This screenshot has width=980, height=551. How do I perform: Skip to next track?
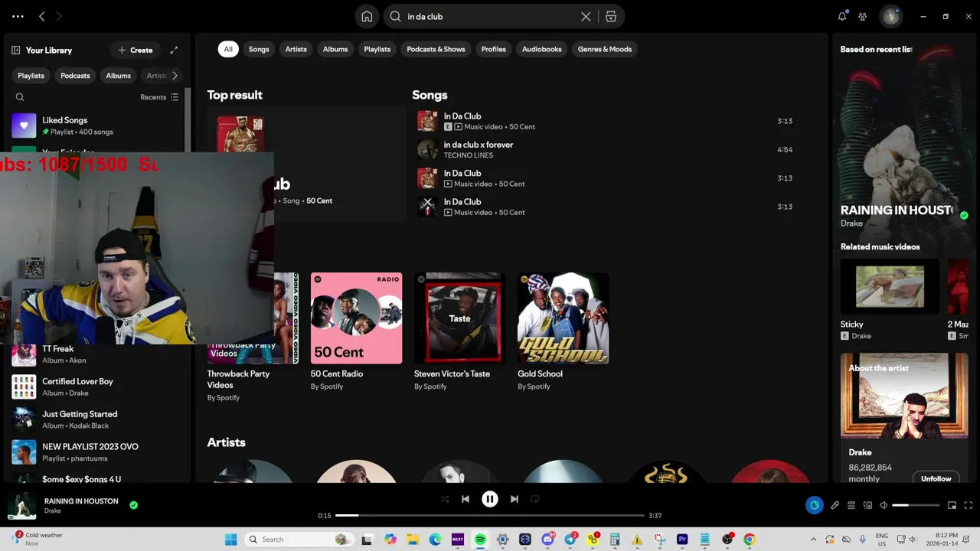pyautogui.click(x=514, y=499)
